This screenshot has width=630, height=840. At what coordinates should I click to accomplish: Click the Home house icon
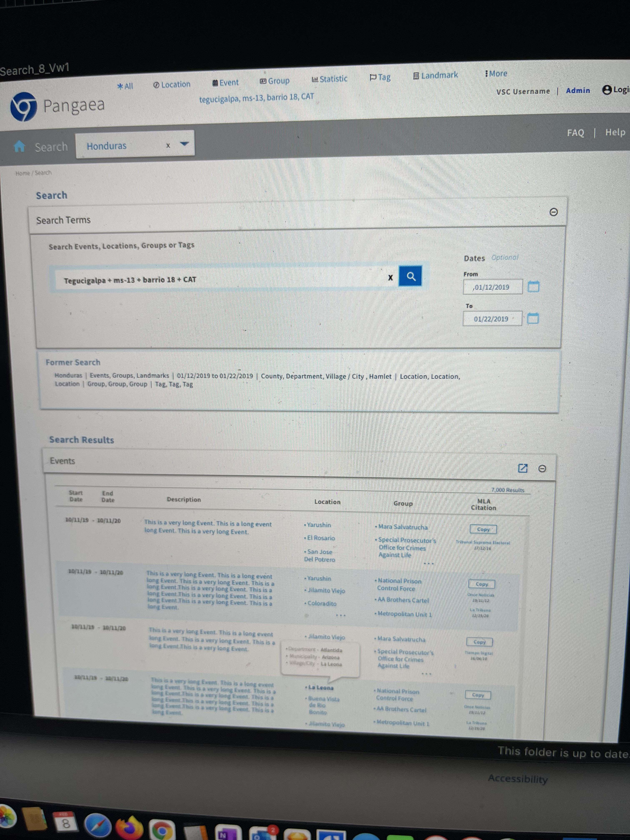(x=19, y=146)
